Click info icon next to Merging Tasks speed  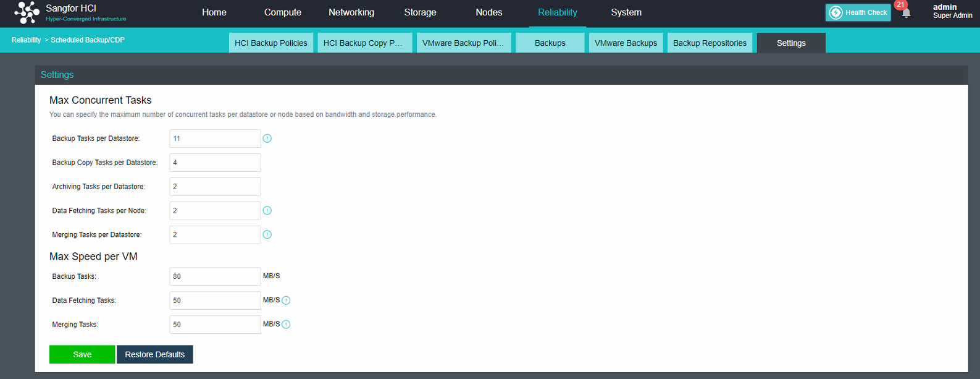tap(286, 325)
